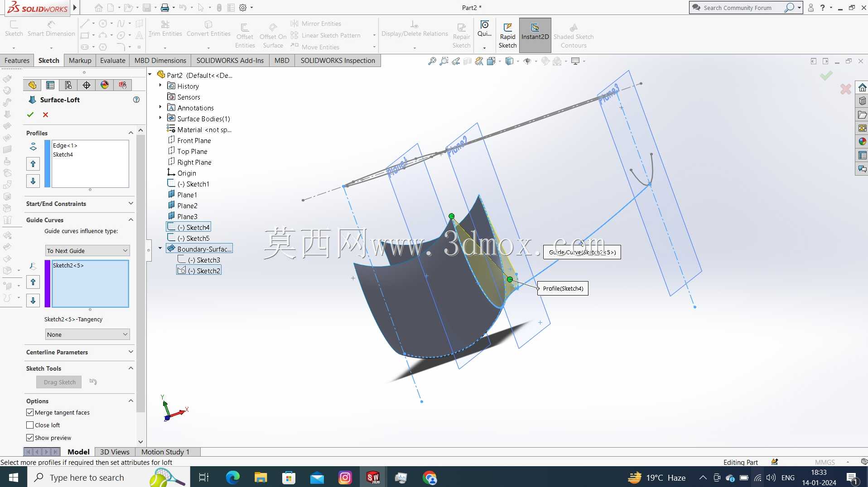Screen dimensions: 868x487
Task: Open Microsoft Edge from the taskbar
Action: [x=232, y=477]
